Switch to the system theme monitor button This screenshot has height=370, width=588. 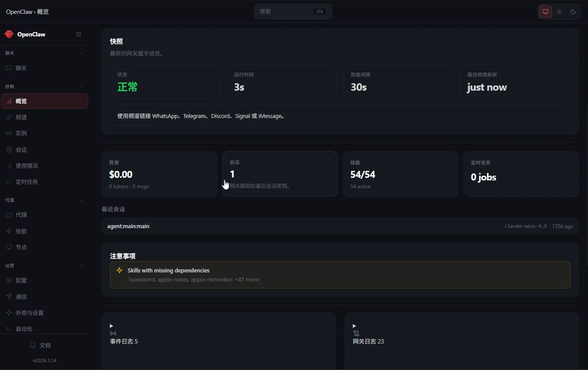tap(545, 12)
